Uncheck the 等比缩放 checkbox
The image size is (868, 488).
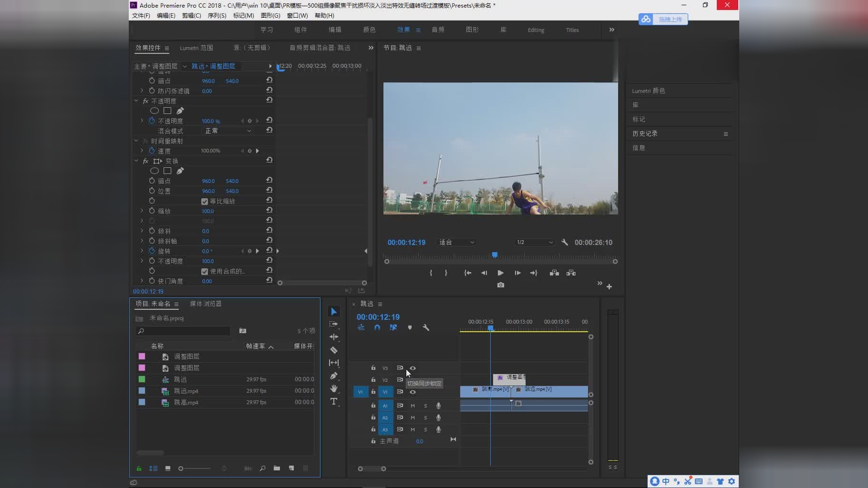click(x=205, y=201)
